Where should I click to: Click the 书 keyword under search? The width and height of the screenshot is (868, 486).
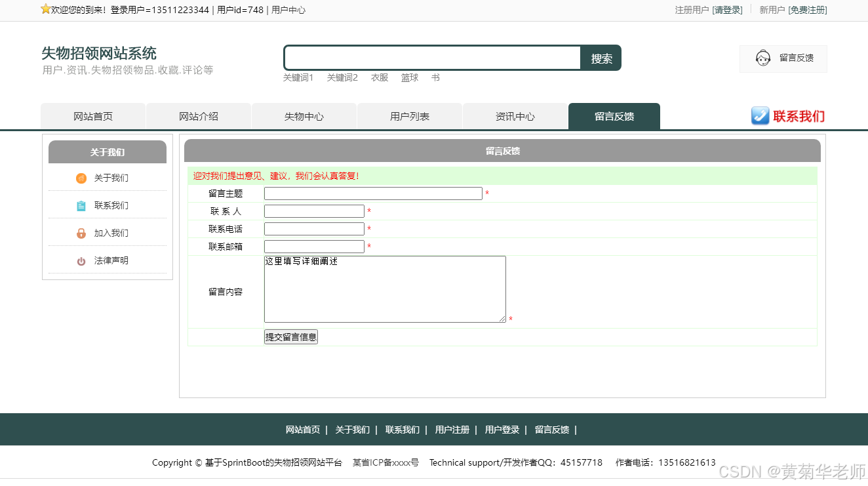(435, 77)
